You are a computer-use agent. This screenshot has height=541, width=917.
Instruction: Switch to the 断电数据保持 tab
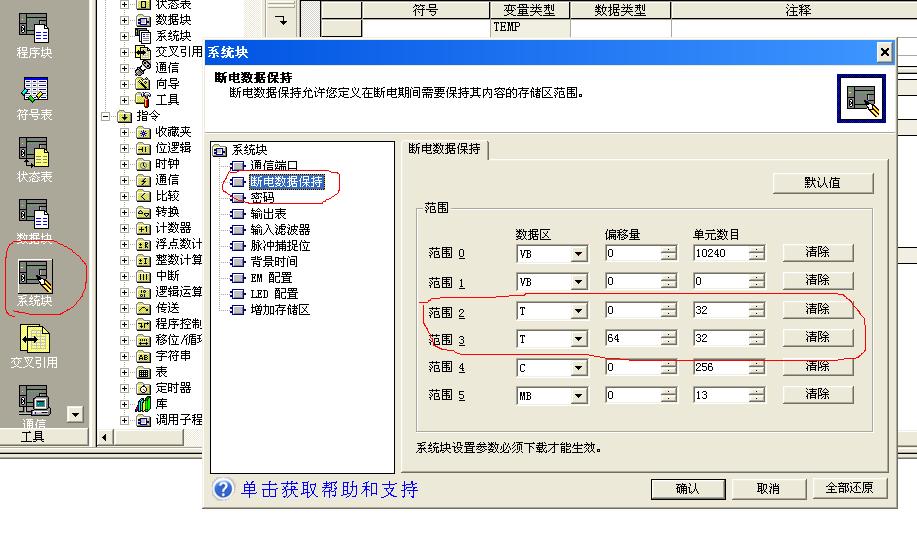point(444,149)
